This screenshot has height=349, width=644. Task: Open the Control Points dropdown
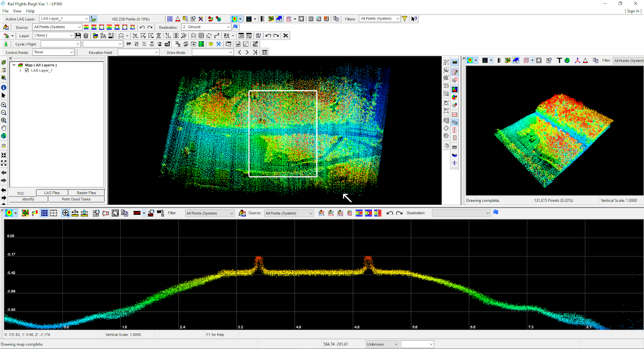pos(71,52)
